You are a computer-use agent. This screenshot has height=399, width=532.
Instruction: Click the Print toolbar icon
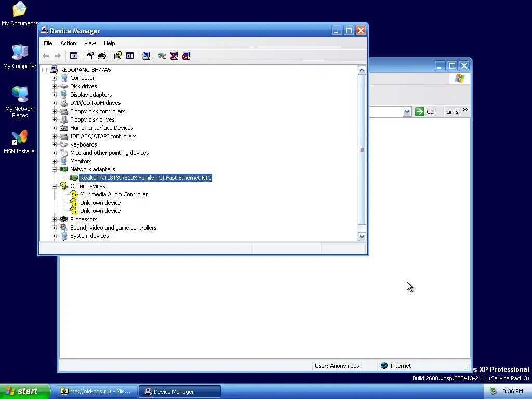(x=102, y=56)
